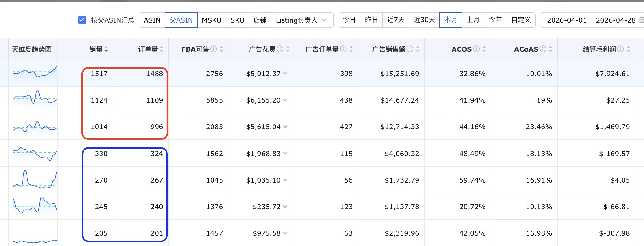Expand ad spend $5,615.04 breakdown
644x246 pixels.
(x=285, y=127)
